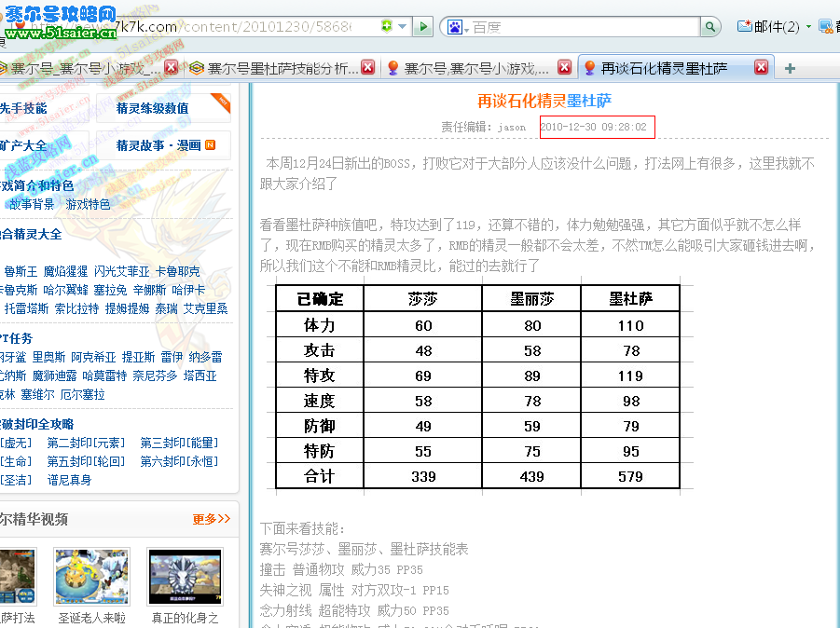Click the 莎莎 column header in the table
Viewport: 840px width, 628px height.
pos(423,299)
